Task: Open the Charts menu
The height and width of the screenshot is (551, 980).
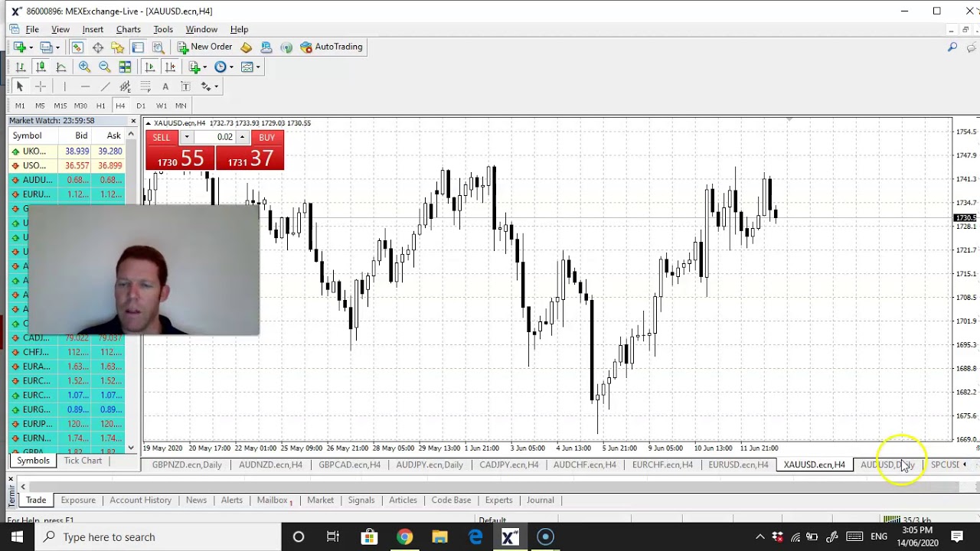Action: (128, 29)
